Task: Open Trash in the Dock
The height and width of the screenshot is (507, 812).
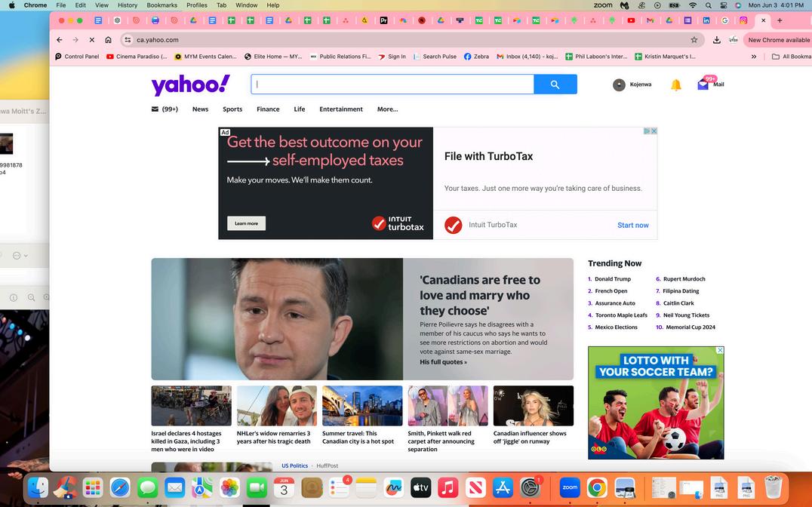Action: click(x=774, y=487)
